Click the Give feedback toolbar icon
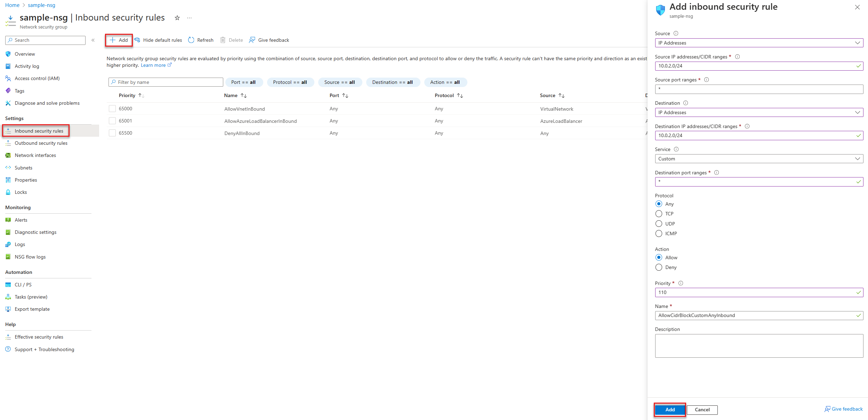This screenshot has height=420, width=868. click(252, 40)
